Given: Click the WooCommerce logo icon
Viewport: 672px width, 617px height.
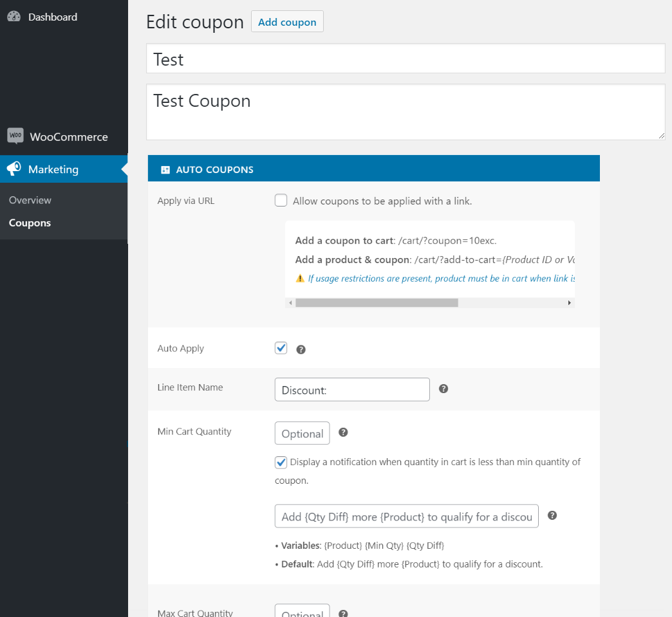Looking at the screenshot, I should pos(15,136).
